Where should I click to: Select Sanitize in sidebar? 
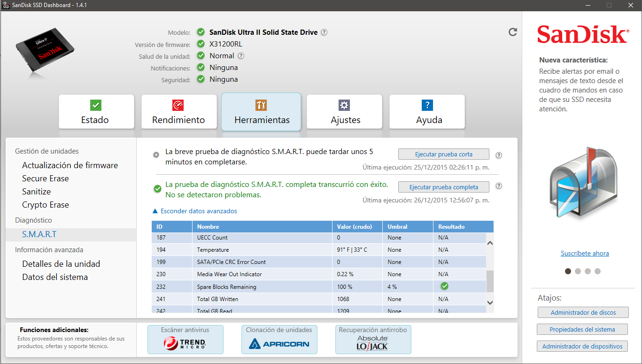pos(37,192)
